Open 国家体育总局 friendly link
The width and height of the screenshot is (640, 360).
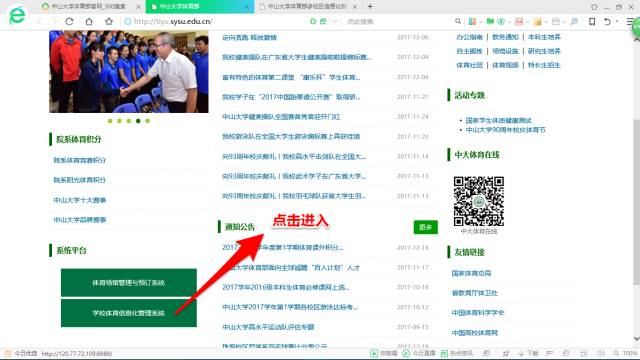pyautogui.click(x=471, y=273)
